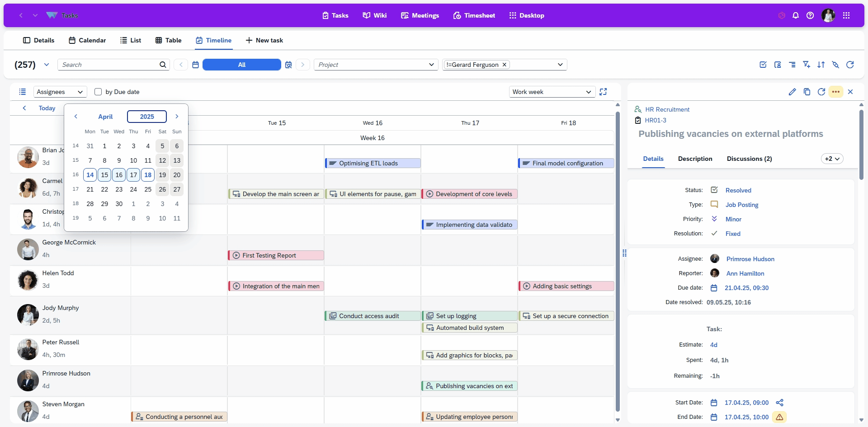This screenshot has height=427, width=868.
Task: Open the three-dots more actions menu
Action: coord(835,92)
